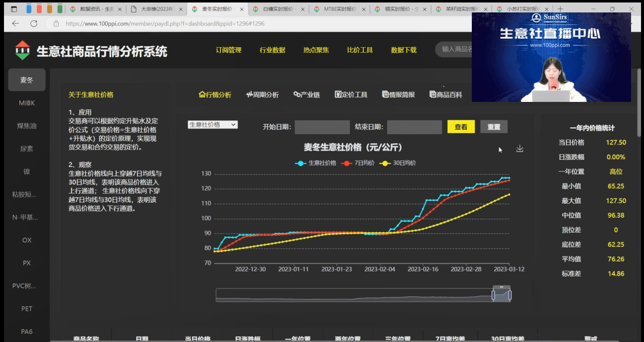Select 麦冬 in the commodity sidebar
This screenshot has height=342, width=644.
[x=27, y=80]
